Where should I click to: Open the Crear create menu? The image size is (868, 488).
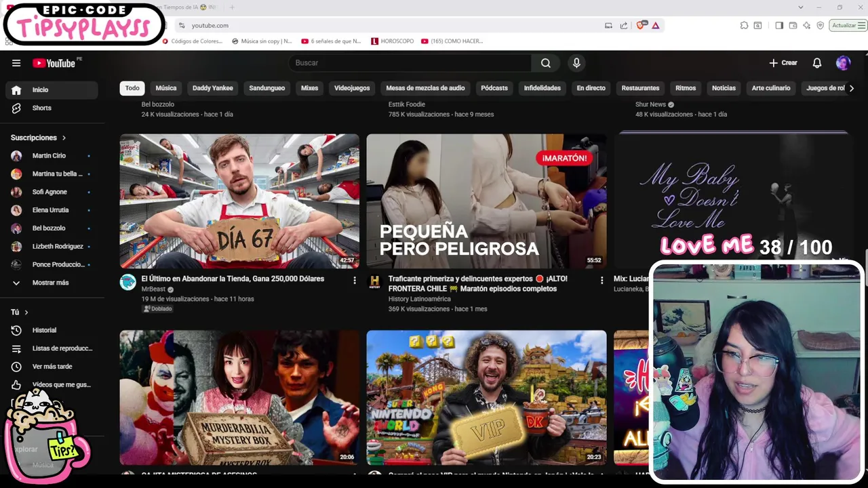tap(783, 63)
